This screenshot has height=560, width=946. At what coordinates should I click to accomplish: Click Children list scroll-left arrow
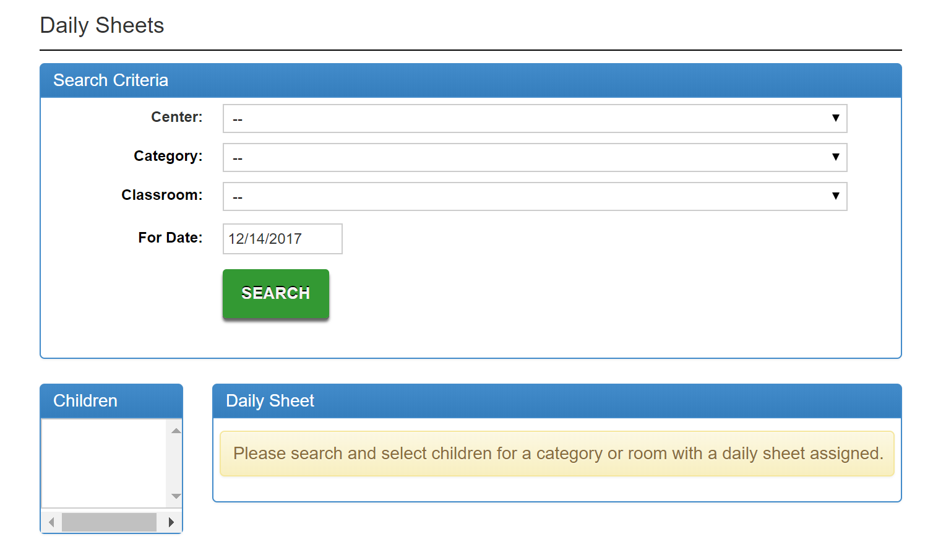point(51,522)
